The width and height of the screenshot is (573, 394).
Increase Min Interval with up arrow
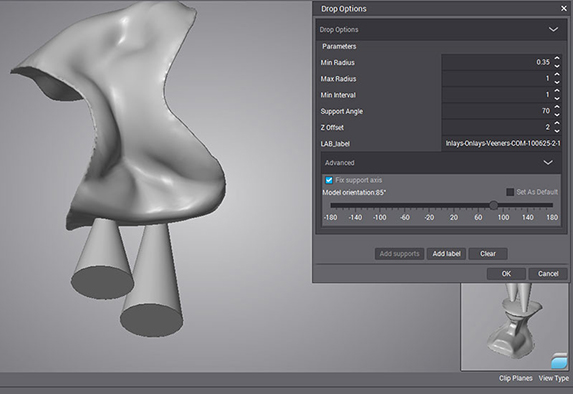(x=557, y=91)
